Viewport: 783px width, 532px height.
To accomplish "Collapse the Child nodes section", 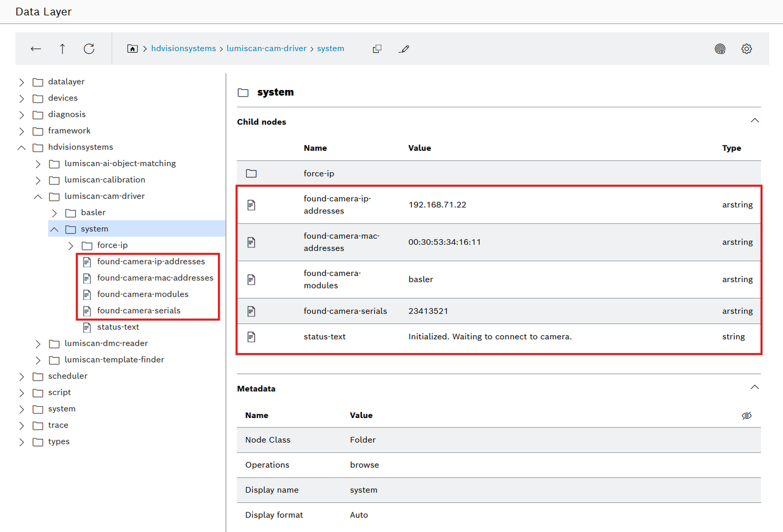I will [x=754, y=121].
